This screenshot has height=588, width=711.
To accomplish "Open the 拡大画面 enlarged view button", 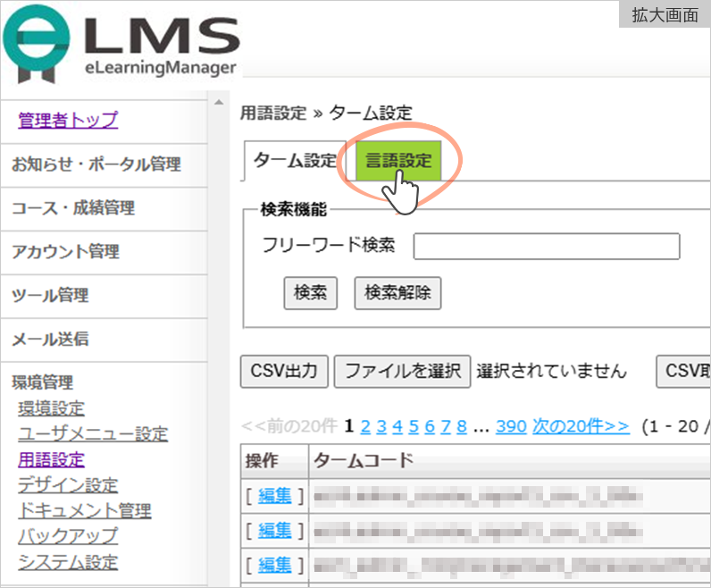I will click(x=665, y=15).
